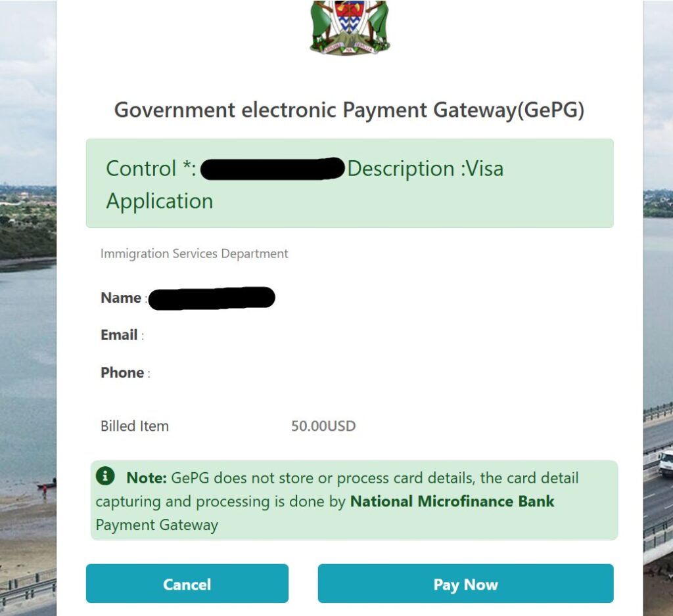Click the Payment Gateway text in note
The height and width of the screenshot is (616, 673).
[157, 525]
